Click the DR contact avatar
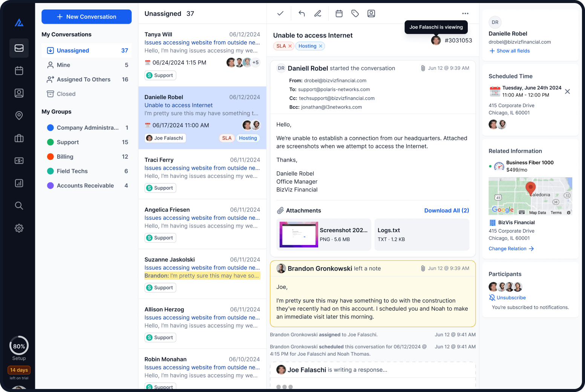 pyautogui.click(x=495, y=22)
